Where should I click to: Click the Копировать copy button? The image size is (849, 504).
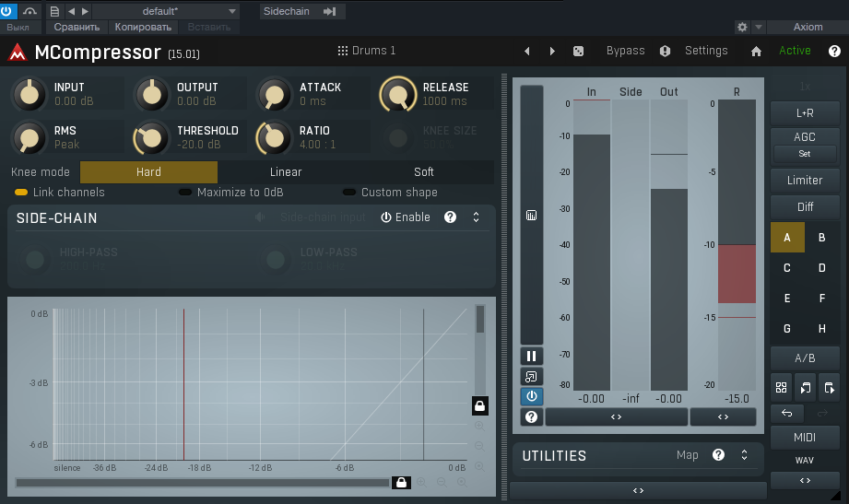pyautogui.click(x=143, y=27)
